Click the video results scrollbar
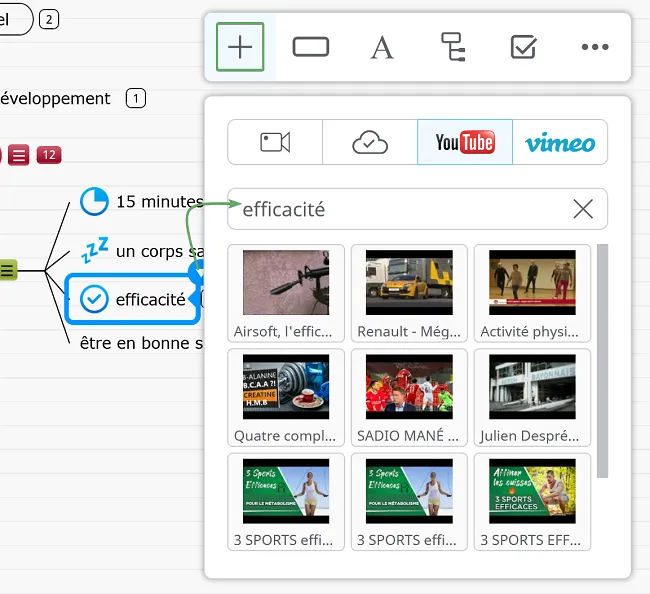650x594 pixels. point(602,360)
